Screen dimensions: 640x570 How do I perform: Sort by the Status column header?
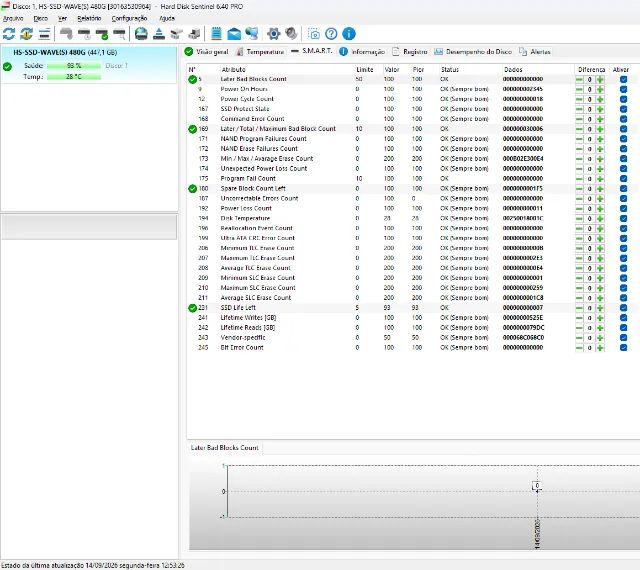pos(450,70)
